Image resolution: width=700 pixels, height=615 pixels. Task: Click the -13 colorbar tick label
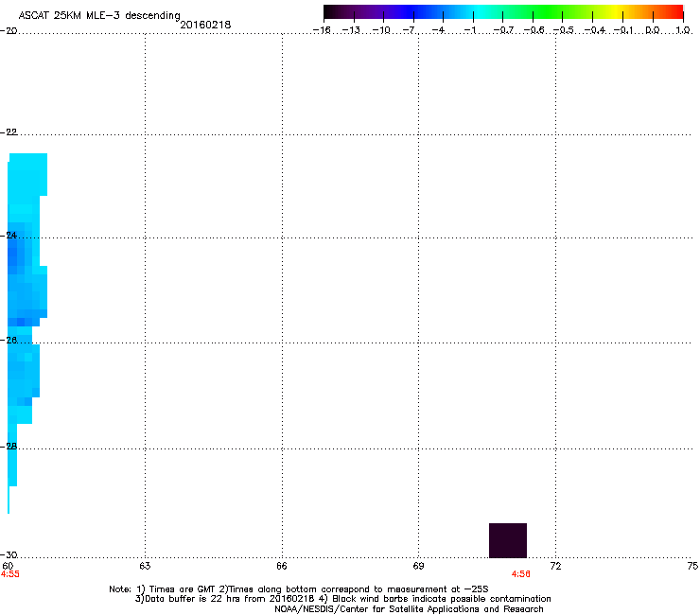click(351, 30)
